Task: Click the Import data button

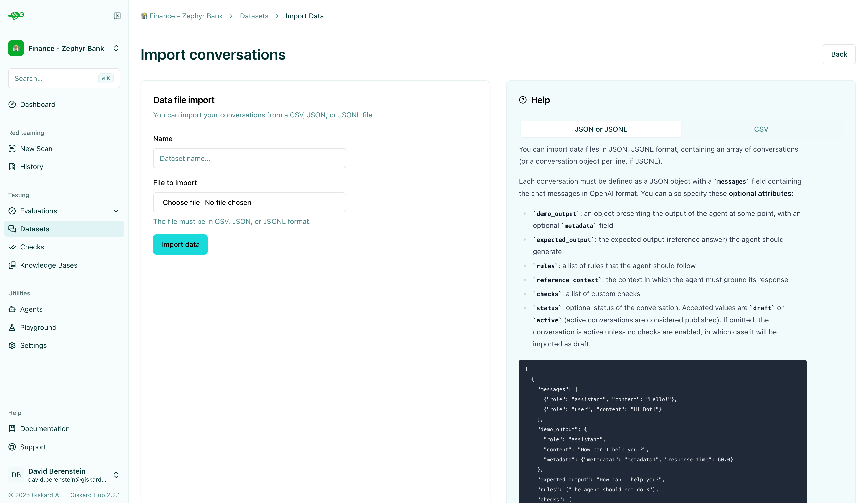Action: [180, 244]
